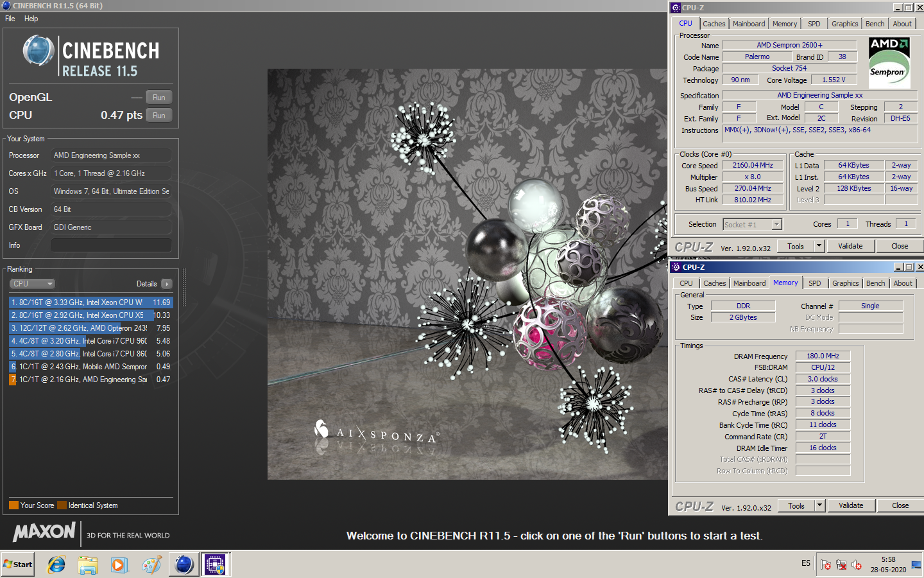
Task: Click the Action Center flag tray icon
Action: [x=826, y=565]
